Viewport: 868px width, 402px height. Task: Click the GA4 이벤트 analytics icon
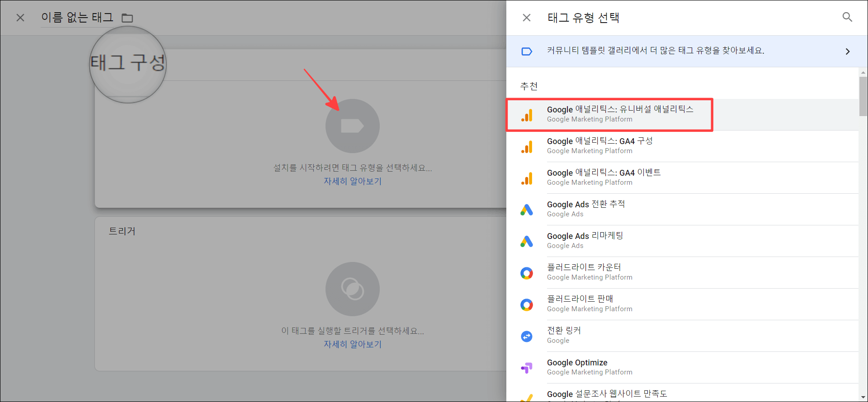click(x=527, y=178)
